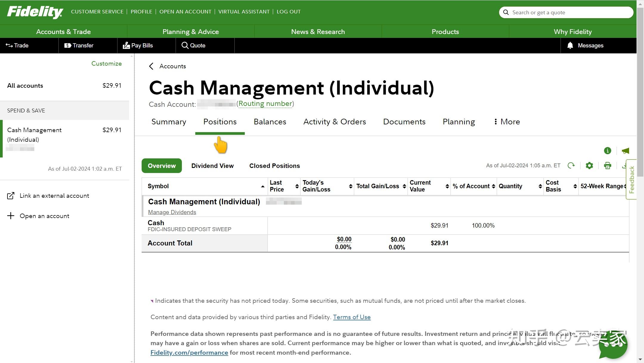Go back using the Accounts chevron

coord(151,66)
